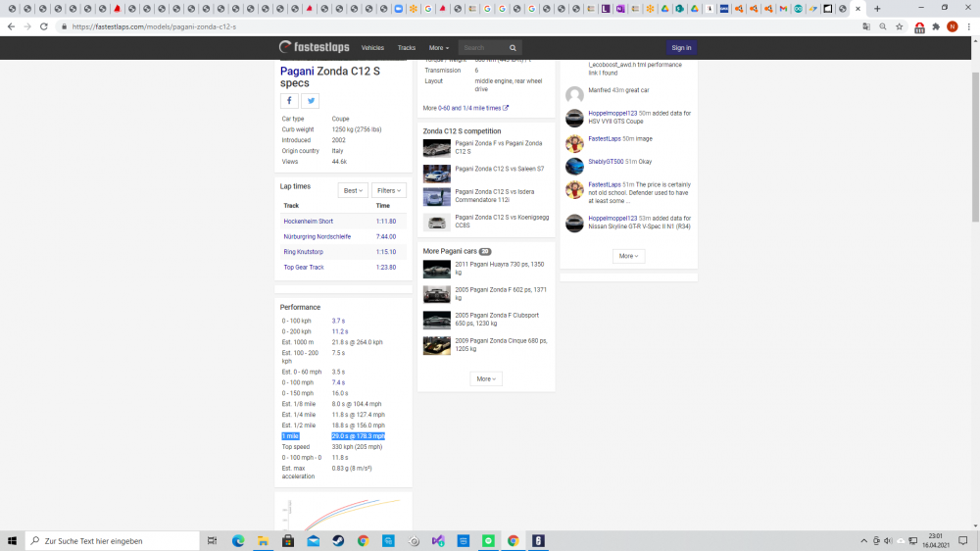Open the Tracks menu
Viewport: 980px width, 551px height.
click(x=407, y=48)
